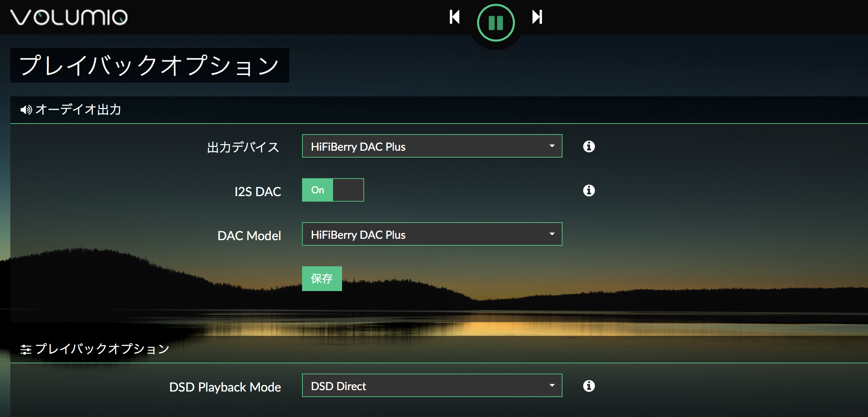Show info for I2S DAC setting
Image resolution: width=868 pixels, height=417 pixels.
[589, 190]
